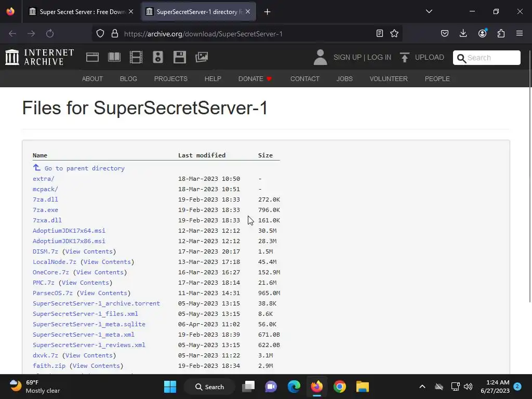532x399 pixels.
Task: Open Firefox downloads panel
Action: (463, 33)
